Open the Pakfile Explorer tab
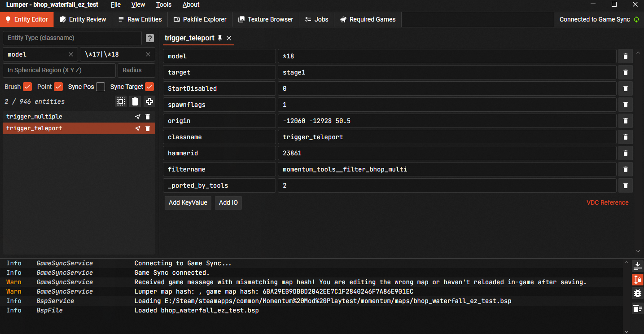The image size is (644, 334). coord(200,19)
